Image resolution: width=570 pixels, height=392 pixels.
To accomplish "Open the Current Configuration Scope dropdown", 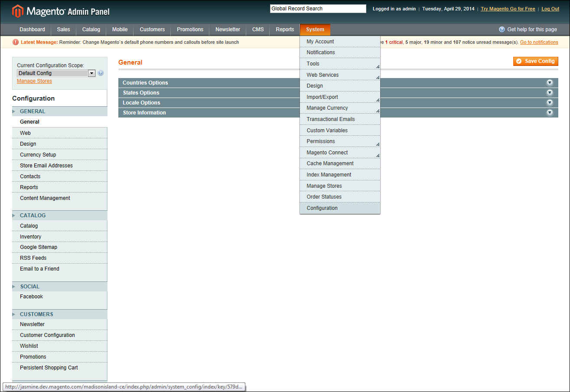I will (56, 73).
